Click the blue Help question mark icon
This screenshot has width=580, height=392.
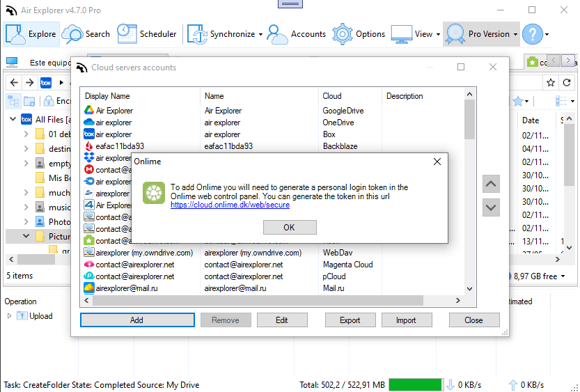(x=533, y=34)
